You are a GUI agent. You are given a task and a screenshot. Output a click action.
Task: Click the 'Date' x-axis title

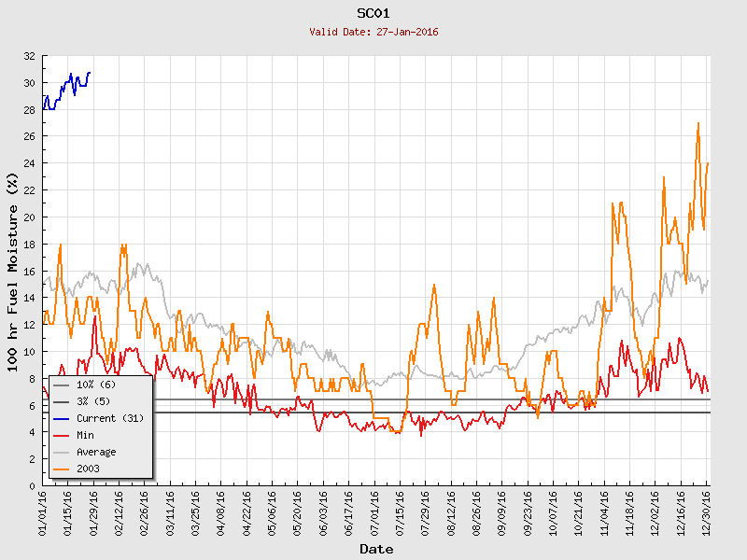tap(376, 549)
